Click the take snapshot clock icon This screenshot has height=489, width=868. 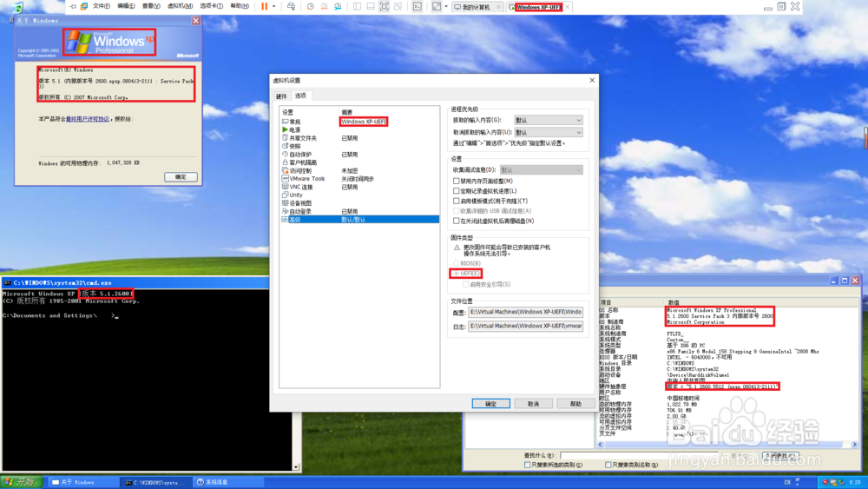point(310,7)
